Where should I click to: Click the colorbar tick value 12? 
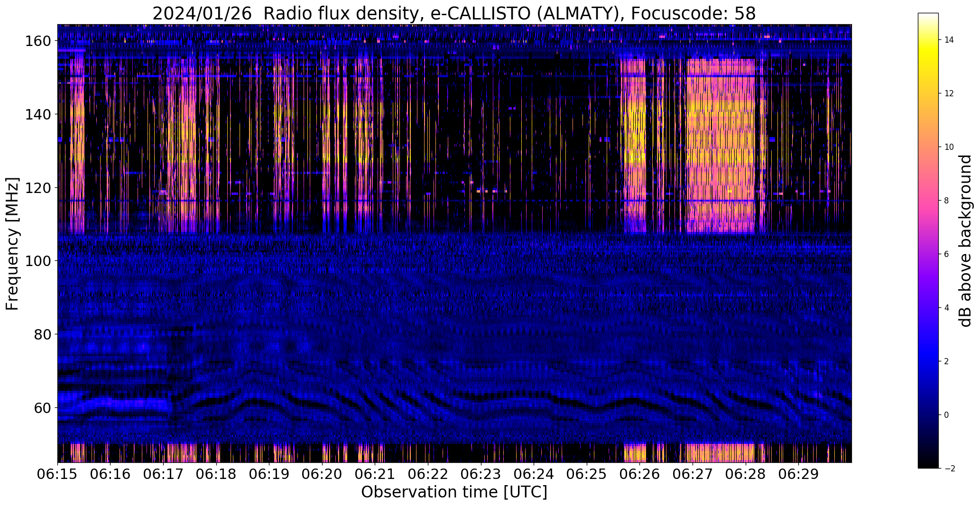click(949, 93)
